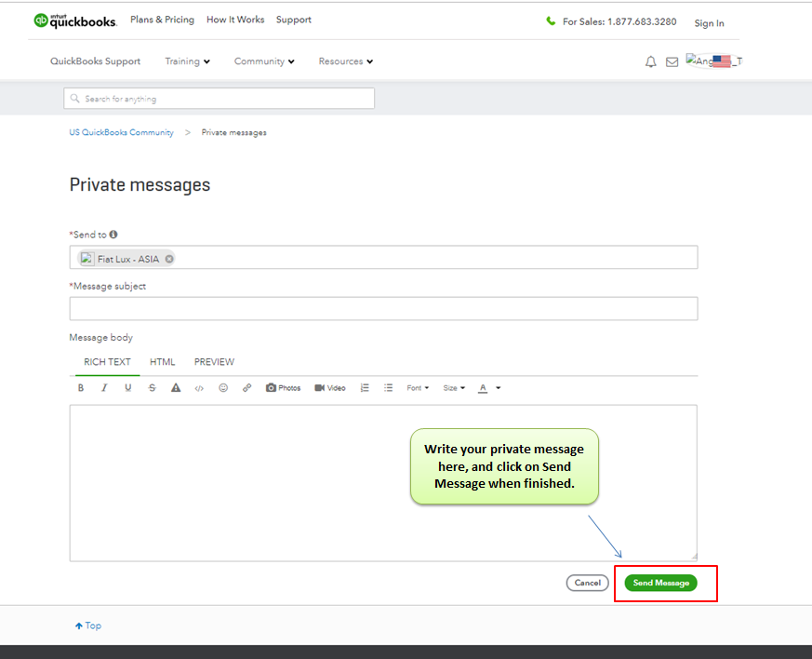This screenshot has width=812, height=659.
Task: Apply bulleted list formatting
Action: 389,388
